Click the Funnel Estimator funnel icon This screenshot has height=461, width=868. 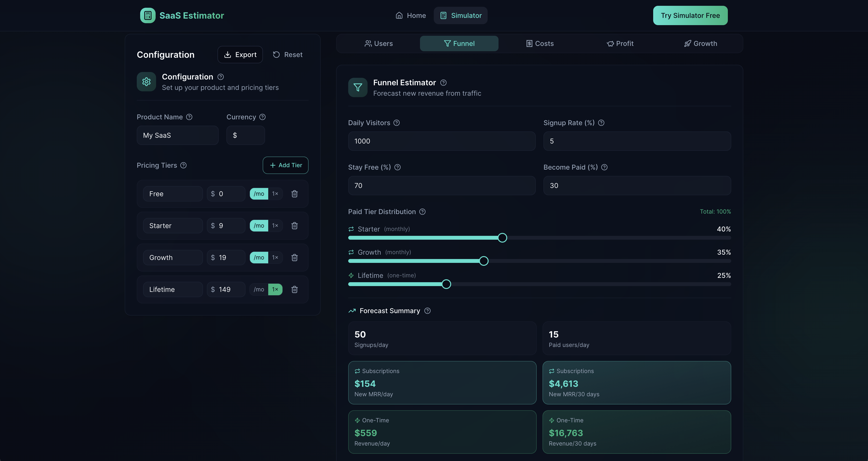pyautogui.click(x=357, y=87)
